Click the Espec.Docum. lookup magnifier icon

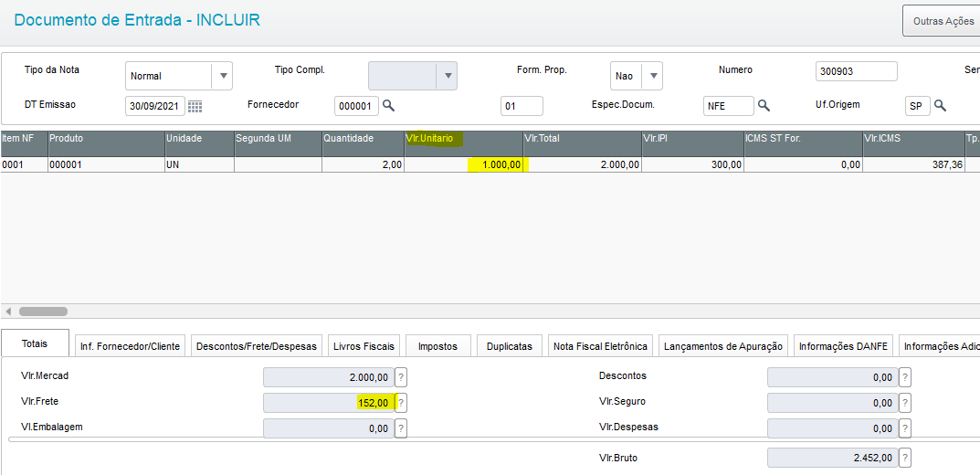764,106
